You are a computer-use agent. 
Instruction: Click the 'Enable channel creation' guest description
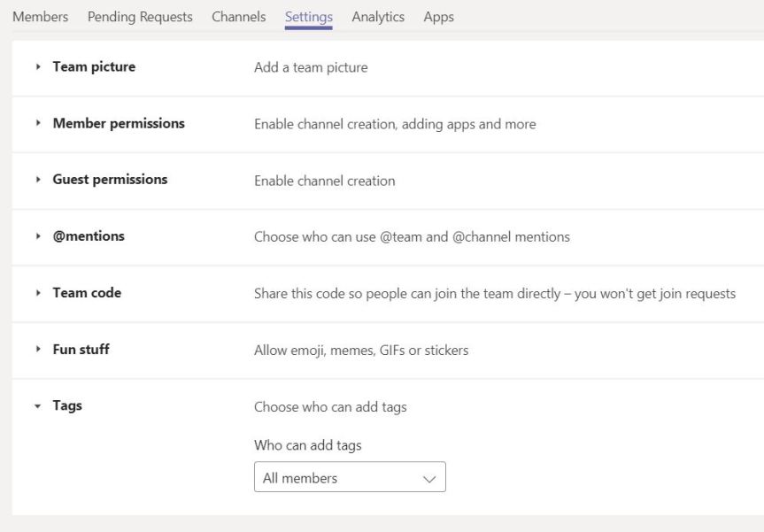tap(324, 181)
